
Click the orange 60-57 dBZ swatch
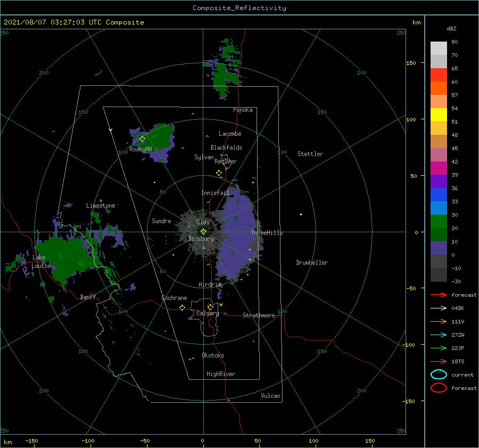(439, 88)
